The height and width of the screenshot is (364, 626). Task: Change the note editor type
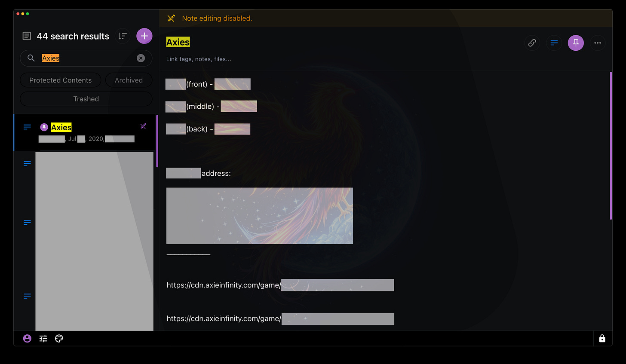click(x=554, y=43)
